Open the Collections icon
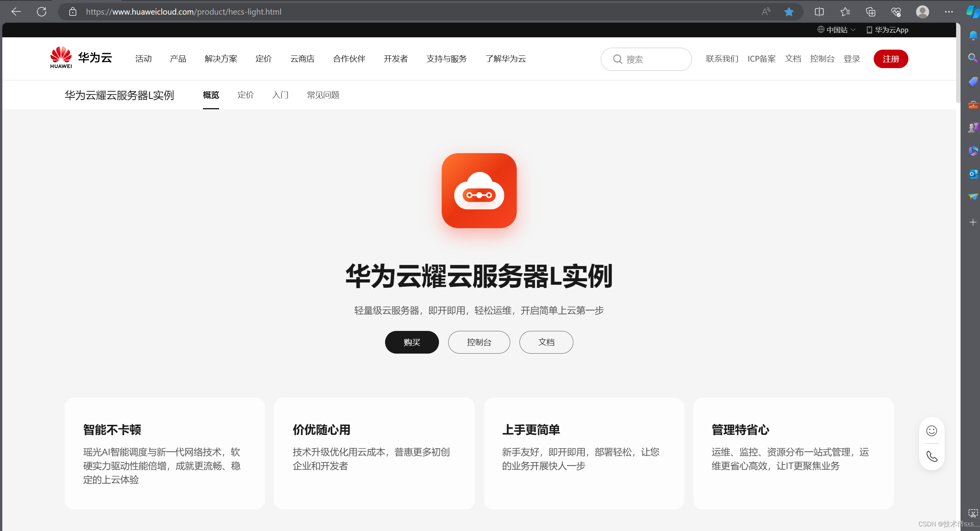 tap(871, 12)
